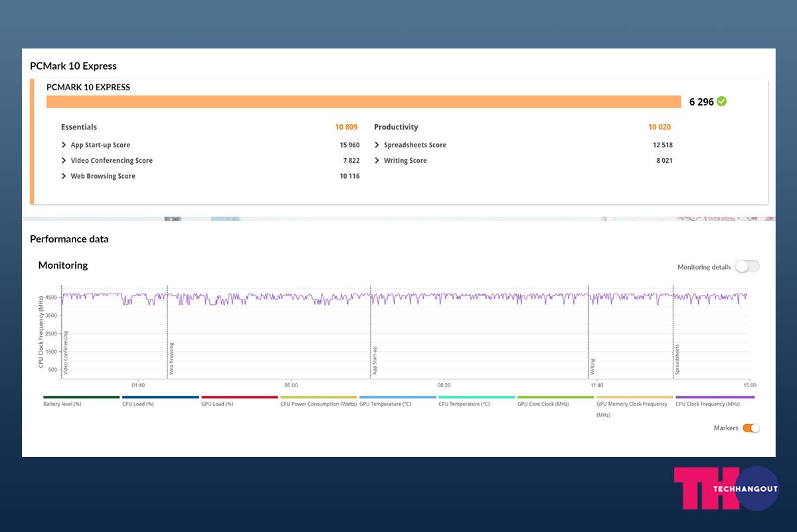
Task: Click the 11:40 time axis label
Action: coord(596,385)
